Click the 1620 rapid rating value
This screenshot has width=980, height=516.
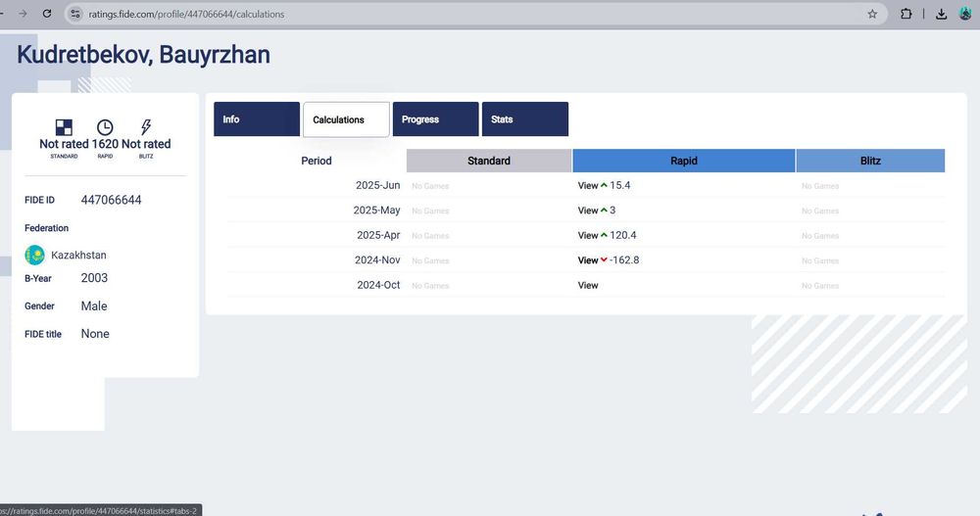[105, 144]
